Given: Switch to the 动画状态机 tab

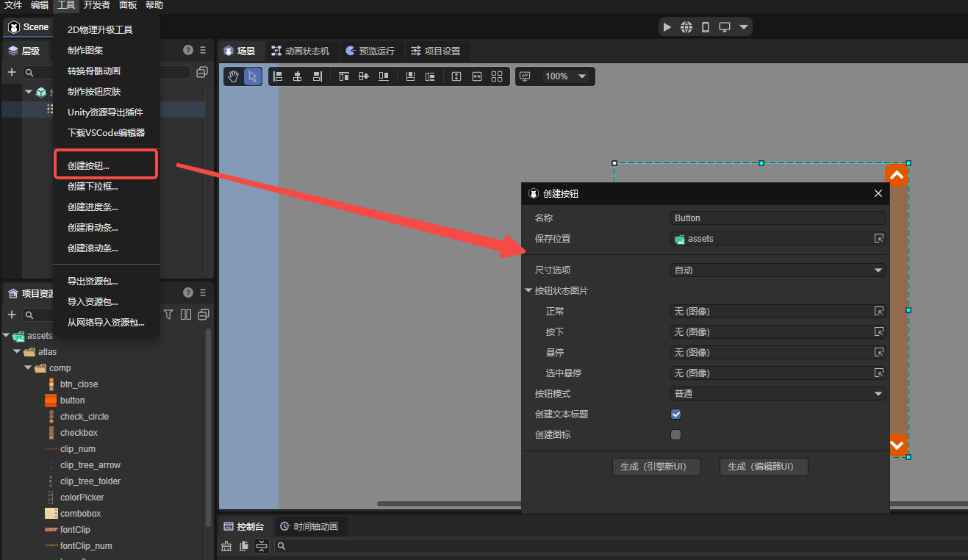Looking at the screenshot, I should pyautogui.click(x=300, y=51).
